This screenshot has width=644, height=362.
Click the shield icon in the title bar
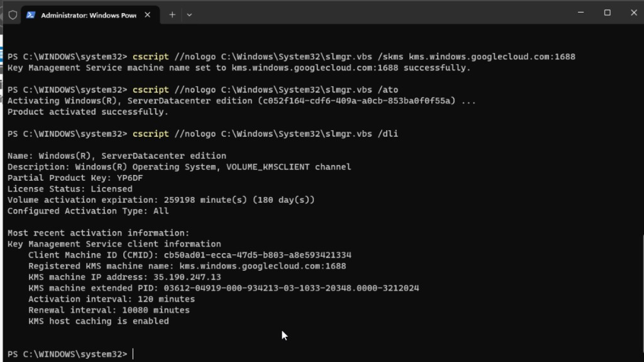13,15
